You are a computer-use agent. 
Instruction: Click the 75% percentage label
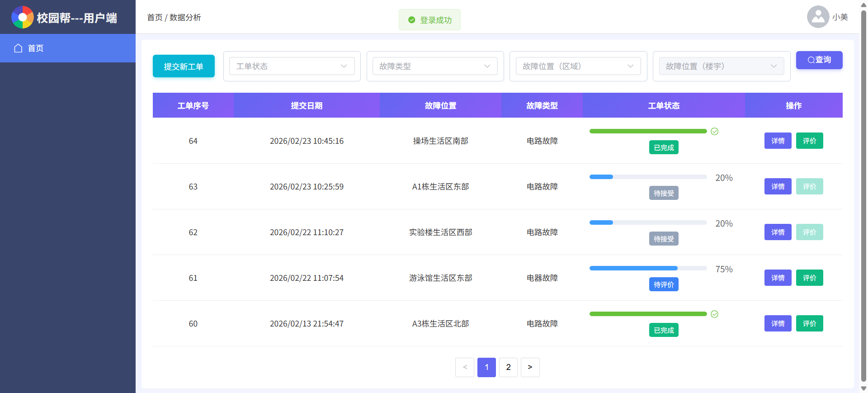(724, 269)
